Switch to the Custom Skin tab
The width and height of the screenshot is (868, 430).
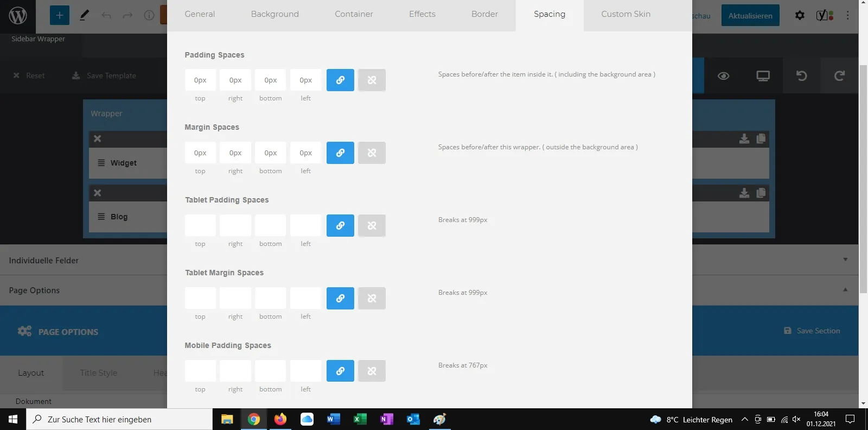click(626, 14)
